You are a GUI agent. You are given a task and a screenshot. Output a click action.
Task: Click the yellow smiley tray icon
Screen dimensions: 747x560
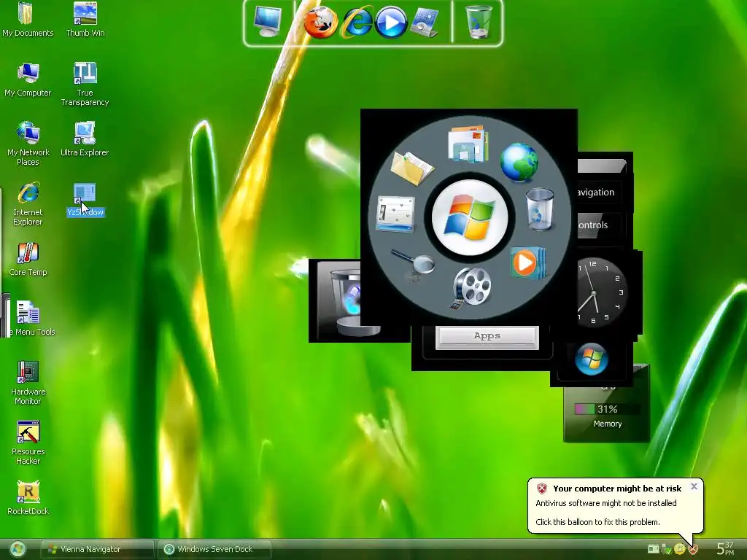point(680,550)
